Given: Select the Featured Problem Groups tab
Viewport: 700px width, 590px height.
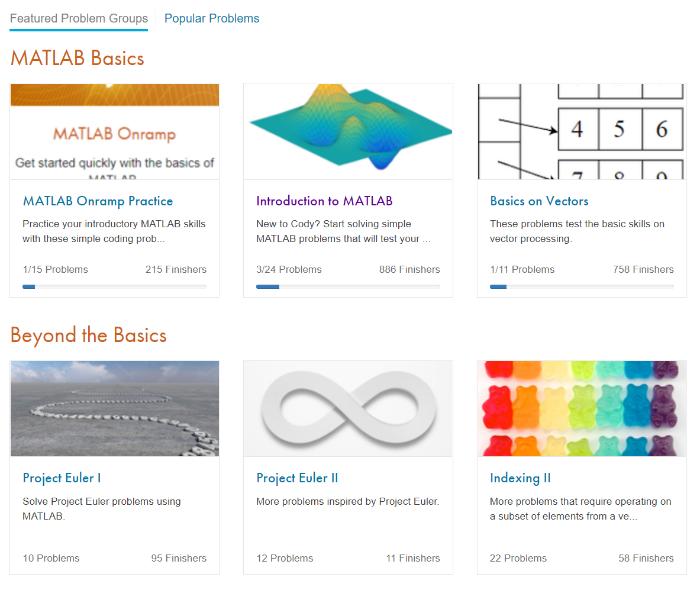Looking at the screenshot, I should click(x=79, y=18).
